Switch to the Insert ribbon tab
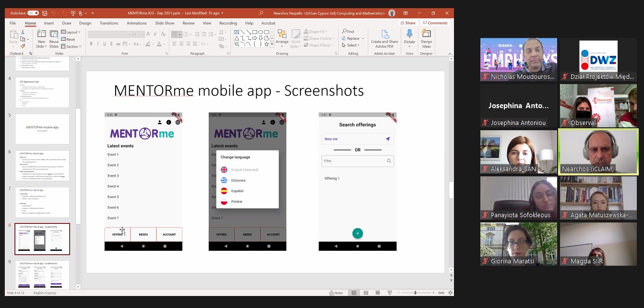This screenshot has width=644, height=308. tap(49, 23)
